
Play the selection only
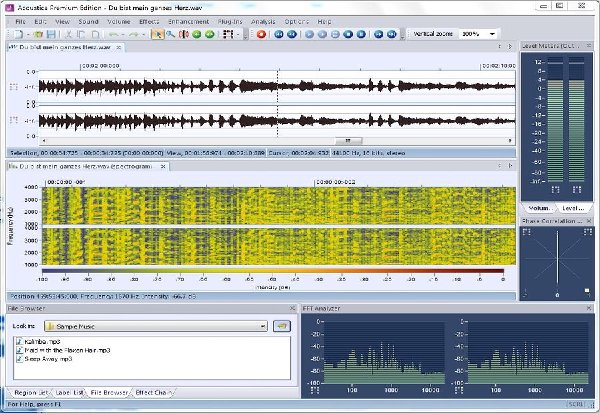322,34
